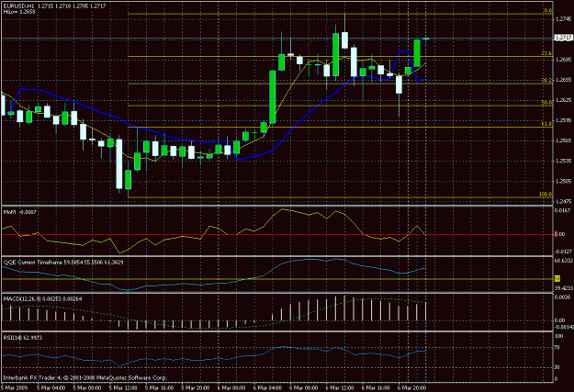
Task: Select the 100.0 Fibonacci level label
Action: pos(546,195)
